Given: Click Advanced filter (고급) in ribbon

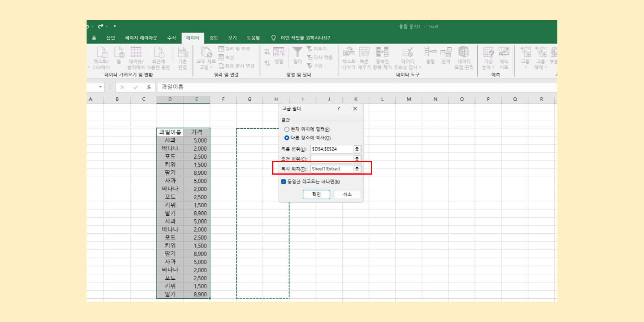Looking at the screenshot, I should [314, 66].
